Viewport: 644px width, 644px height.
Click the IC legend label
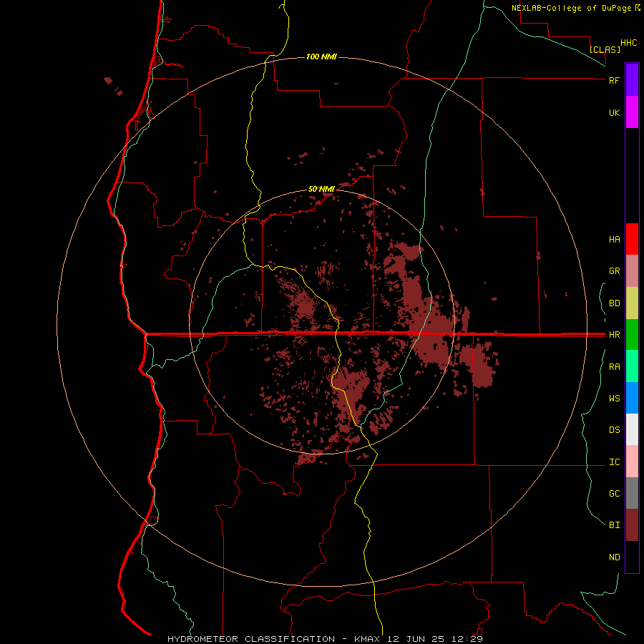(614, 462)
